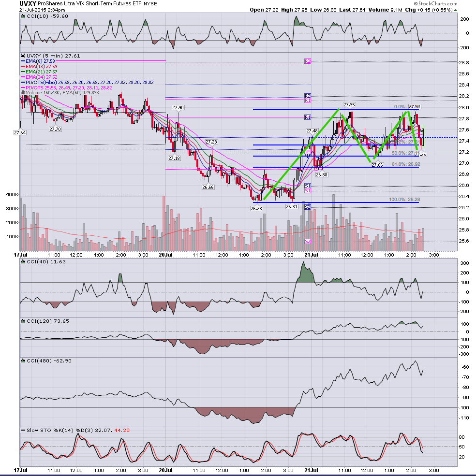The width and height of the screenshot is (476, 476).
Task: Click the candlestick icon beside UVXY (5 min)
Action: (23, 56)
